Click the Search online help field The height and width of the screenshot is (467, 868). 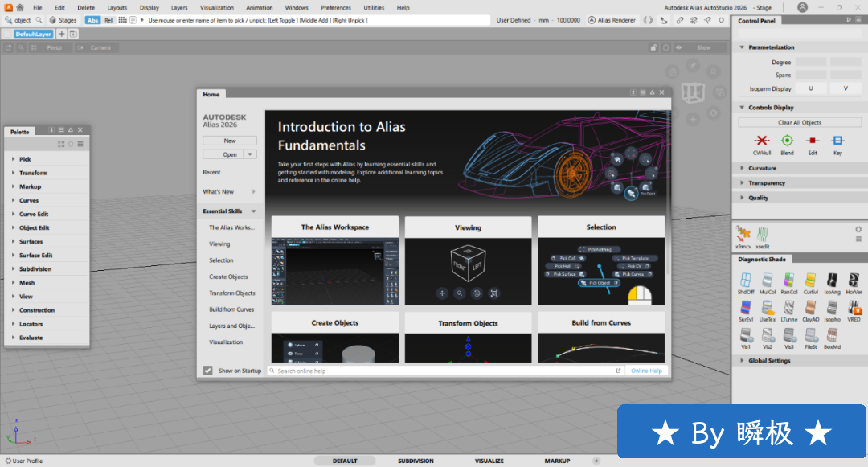coord(442,371)
